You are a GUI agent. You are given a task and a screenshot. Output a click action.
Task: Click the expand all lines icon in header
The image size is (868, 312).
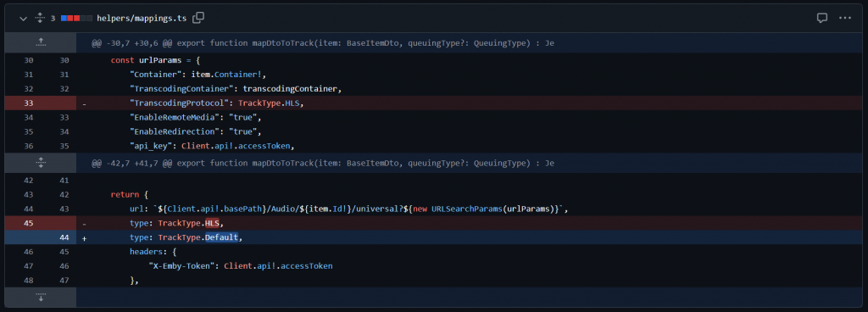point(40,19)
